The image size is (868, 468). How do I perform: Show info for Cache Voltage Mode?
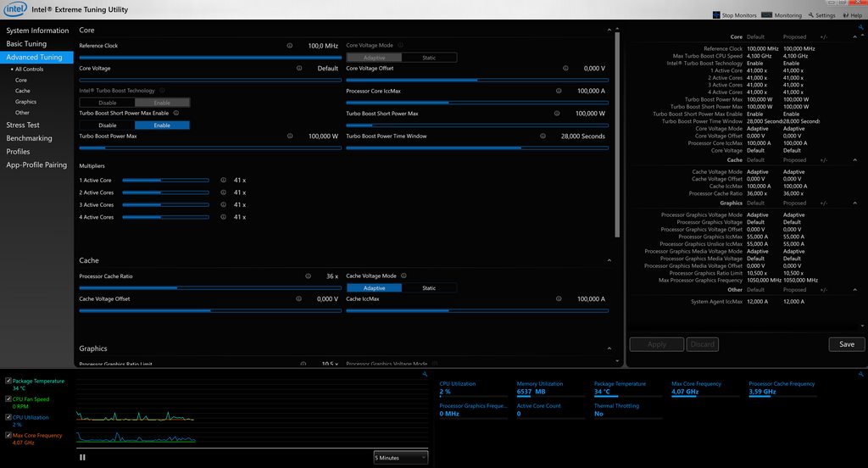pos(403,276)
